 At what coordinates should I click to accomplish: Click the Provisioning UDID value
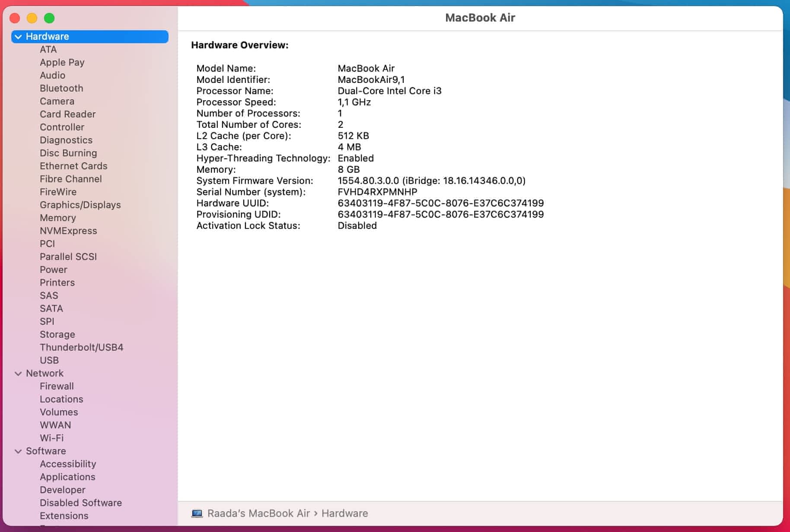(441, 215)
